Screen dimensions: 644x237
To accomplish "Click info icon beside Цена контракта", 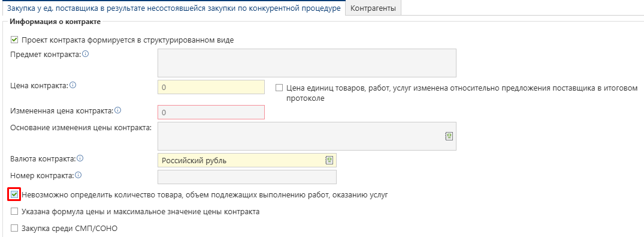I will point(73,86).
